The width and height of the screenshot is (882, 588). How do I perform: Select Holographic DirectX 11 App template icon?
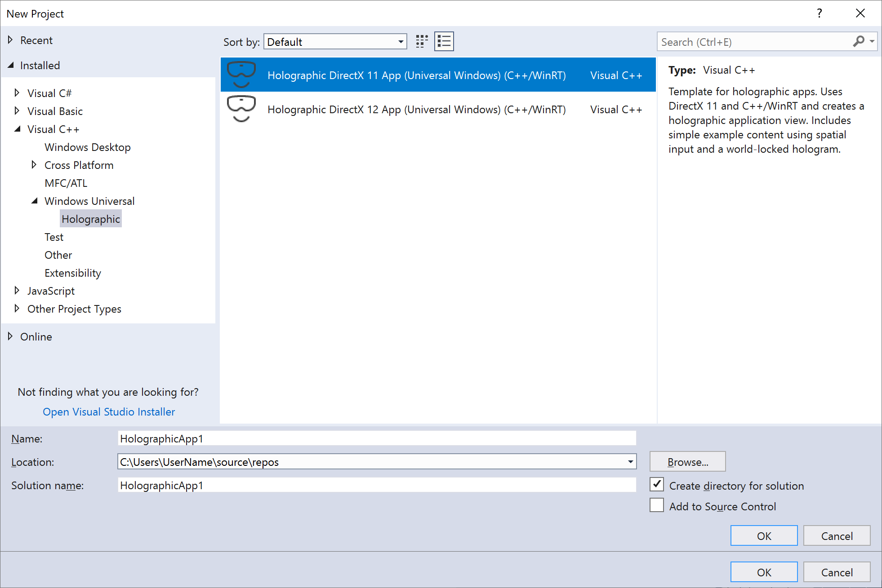240,74
